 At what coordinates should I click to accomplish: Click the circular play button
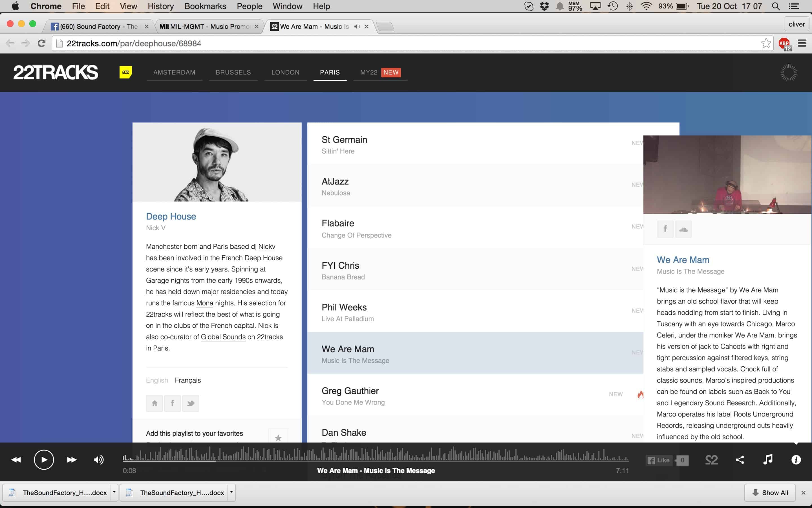(44, 459)
